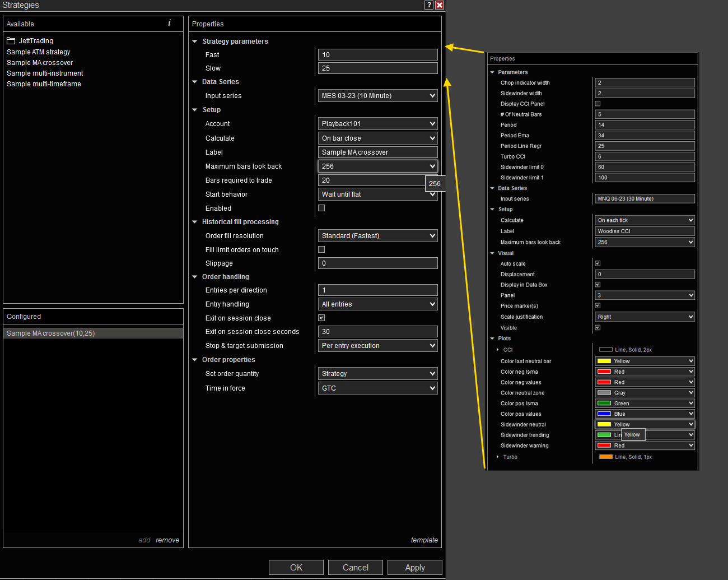Open Stop & target submission dropdown
The height and width of the screenshot is (580, 728).
coord(378,346)
